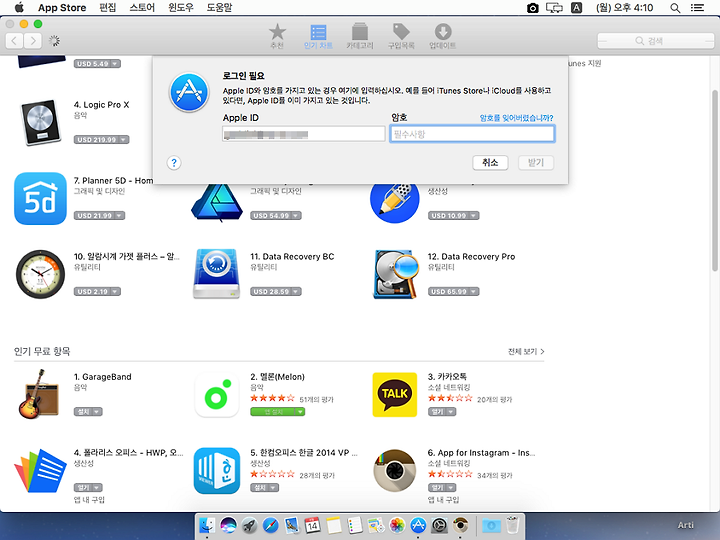Open the Logic Pro X title text
The width and height of the screenshot is (720, 540).
[x=101, y=105]
